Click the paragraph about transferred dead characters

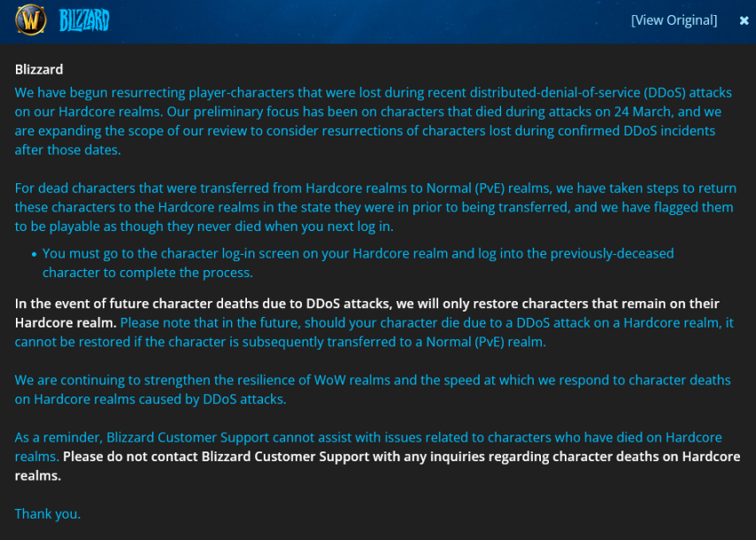[375, 207]
